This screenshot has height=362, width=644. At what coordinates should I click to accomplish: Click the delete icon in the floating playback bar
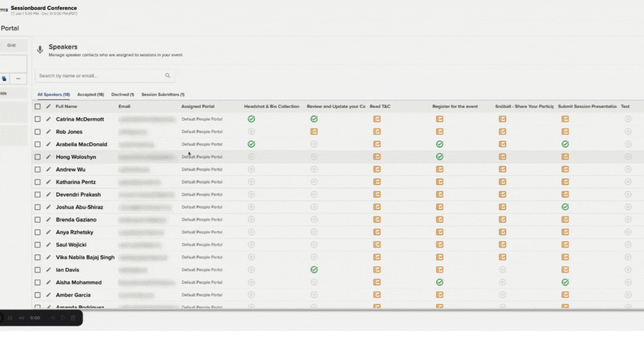(73, 318)
